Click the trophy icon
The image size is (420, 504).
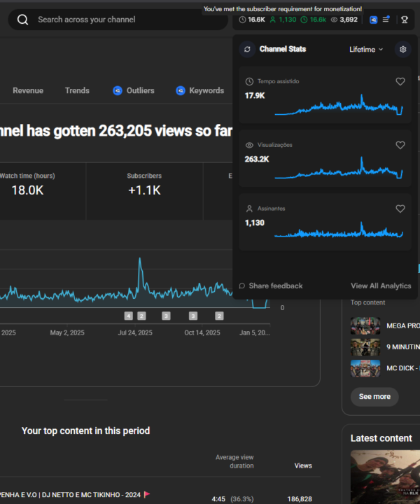tap(405, 20)
